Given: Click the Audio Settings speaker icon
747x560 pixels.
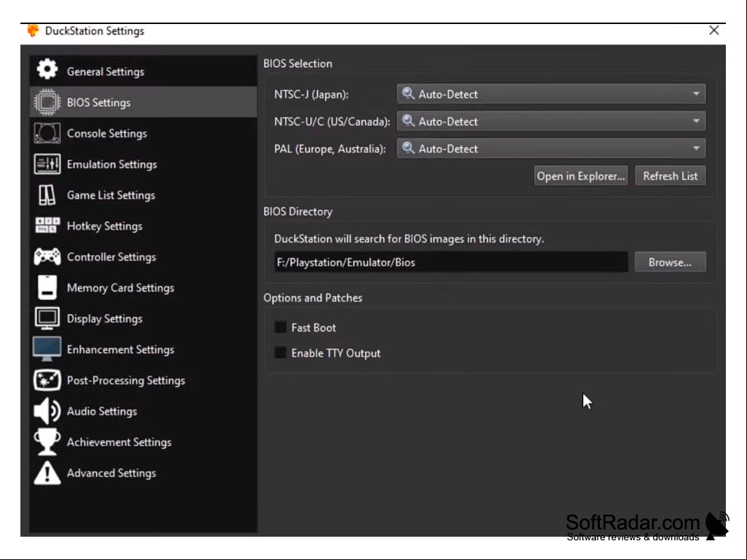Looking at the screenshot, I should (x=47, y=411).
